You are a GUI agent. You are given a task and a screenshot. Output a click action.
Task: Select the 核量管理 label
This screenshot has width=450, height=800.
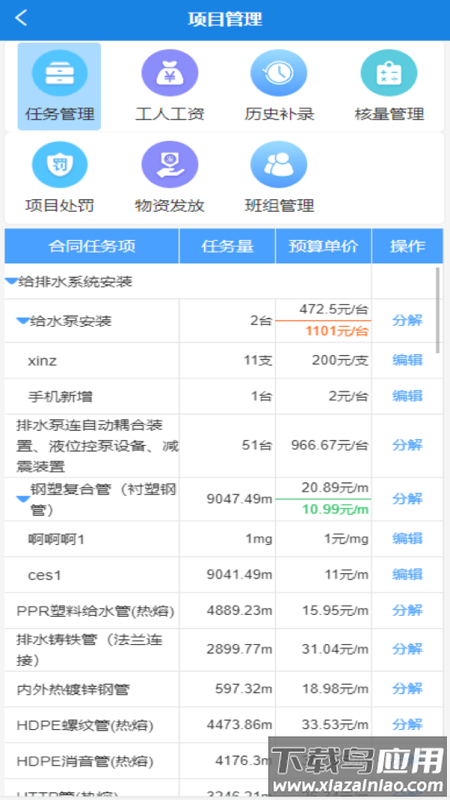389,114
